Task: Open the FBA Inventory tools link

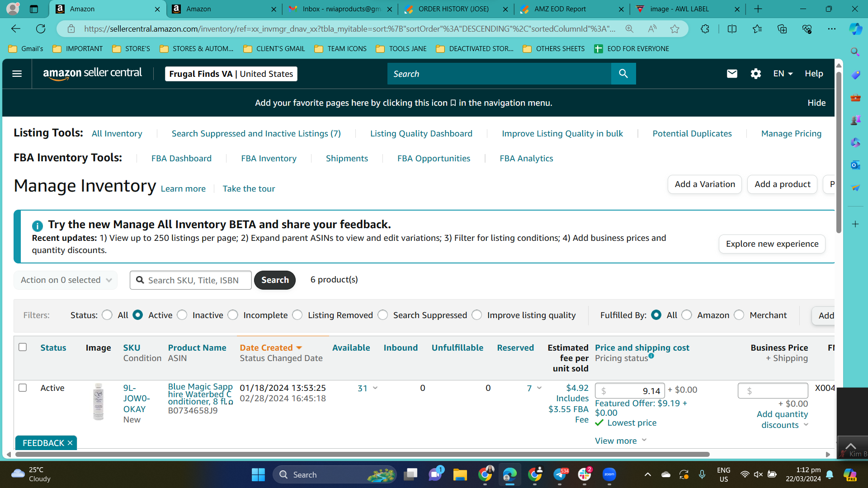Action: [x=269, y=158]
